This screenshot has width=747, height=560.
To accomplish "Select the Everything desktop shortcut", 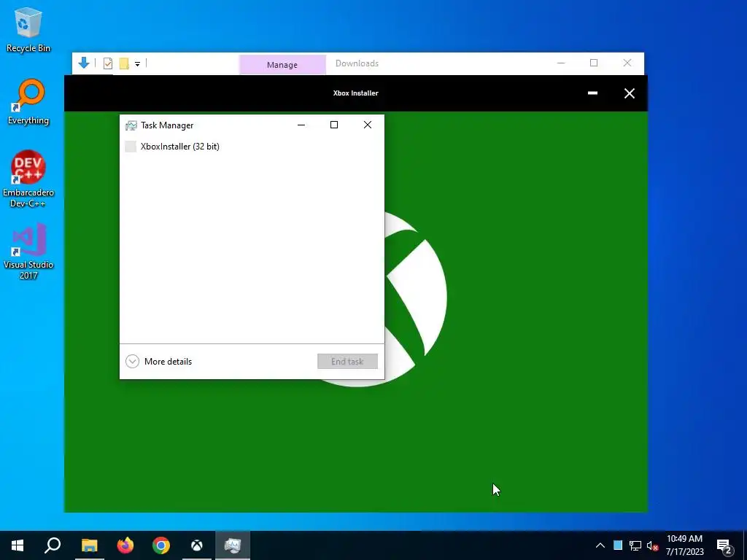I will [x=28, y=102].
